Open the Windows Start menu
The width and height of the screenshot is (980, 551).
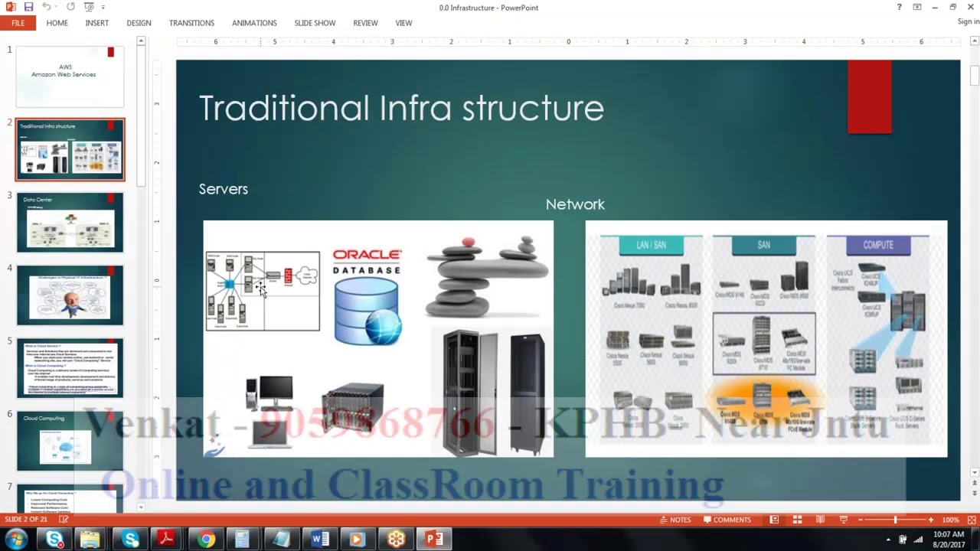(17, 540)
